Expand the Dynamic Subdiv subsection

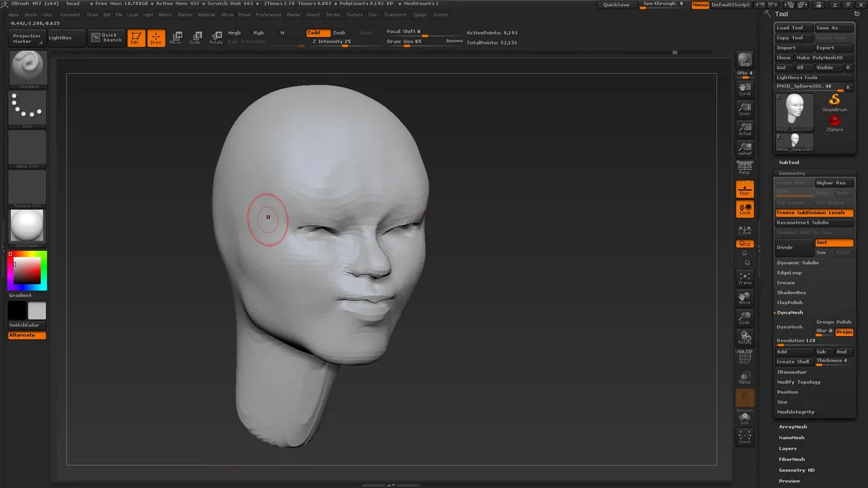coord(797,263)
